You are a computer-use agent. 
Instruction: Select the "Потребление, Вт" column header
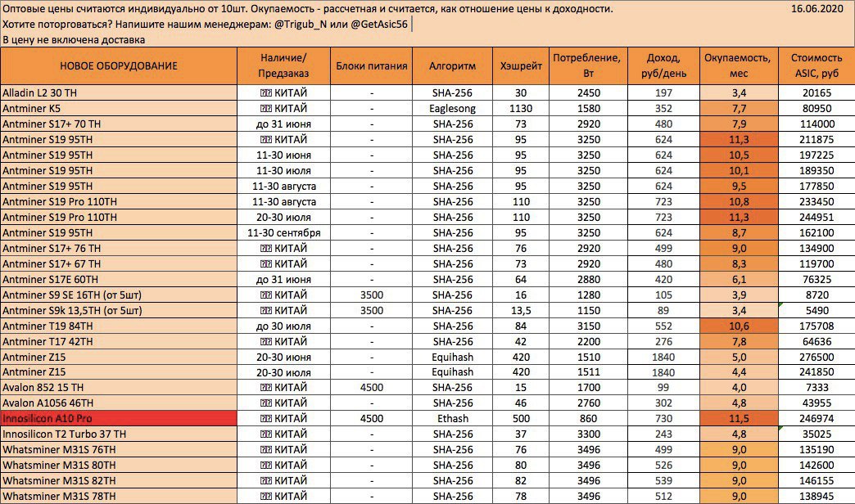click(588, 66)
